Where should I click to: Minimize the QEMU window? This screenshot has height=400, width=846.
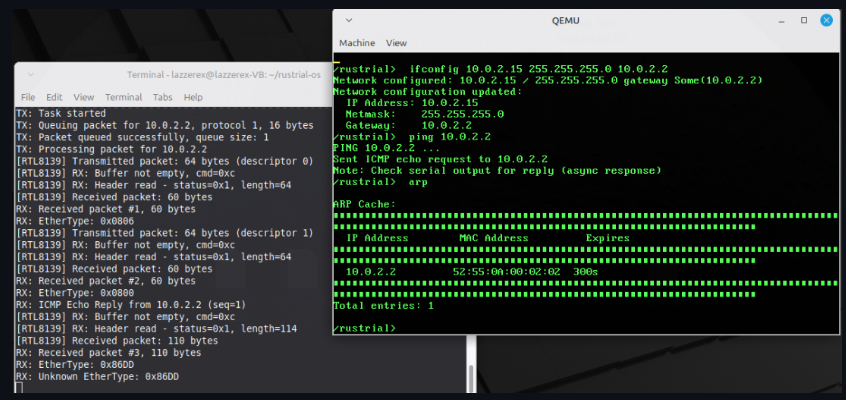[781, 21]
